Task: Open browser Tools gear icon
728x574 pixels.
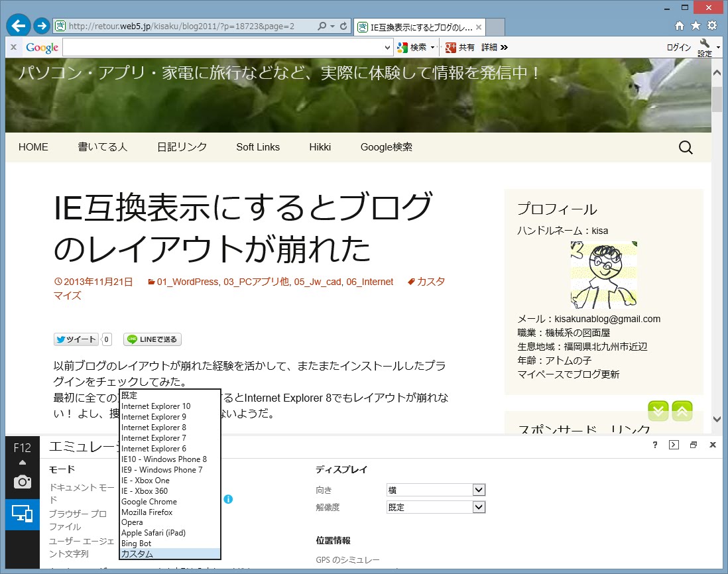Action: pos(711,26)
